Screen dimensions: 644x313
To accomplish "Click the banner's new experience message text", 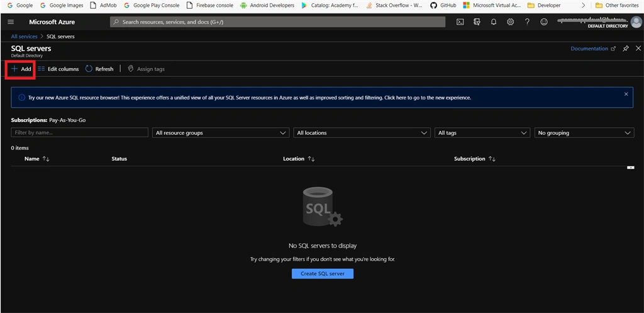I will (x=250, y=98).
